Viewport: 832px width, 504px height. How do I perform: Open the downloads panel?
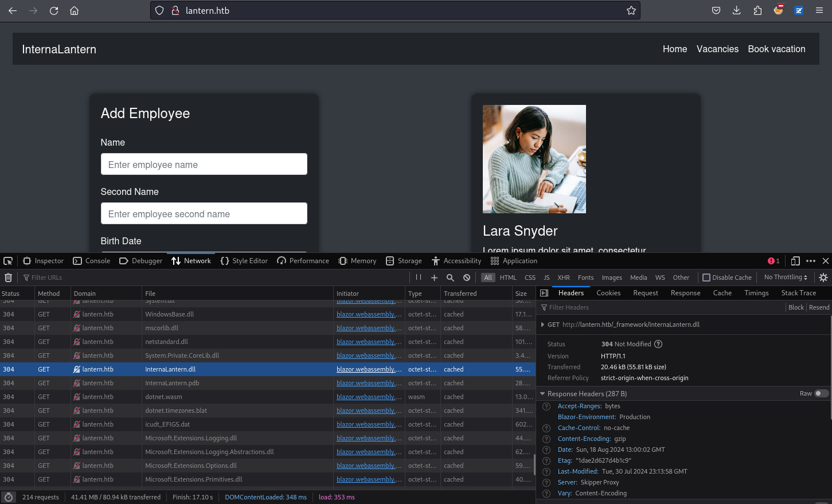click(737, 10)
